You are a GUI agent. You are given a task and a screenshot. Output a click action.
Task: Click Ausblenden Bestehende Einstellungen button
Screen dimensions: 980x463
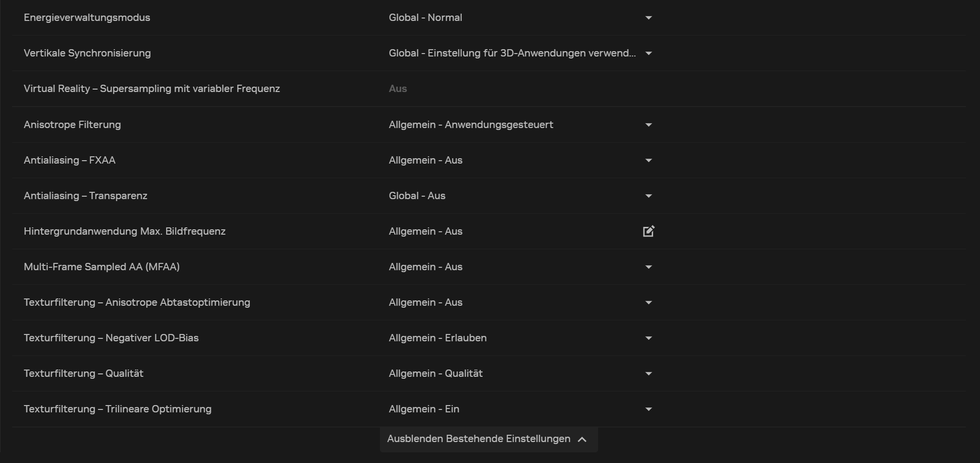(x=479, y=439)
